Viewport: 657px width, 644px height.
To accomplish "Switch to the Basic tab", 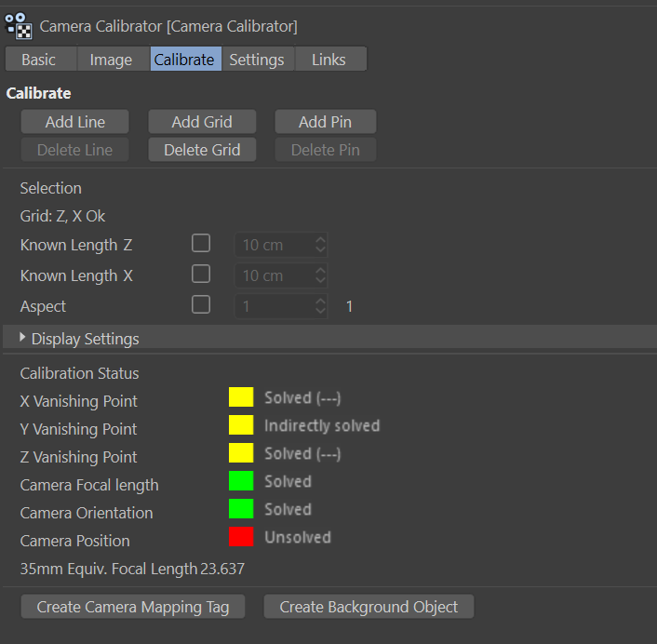I will [39, 60].
